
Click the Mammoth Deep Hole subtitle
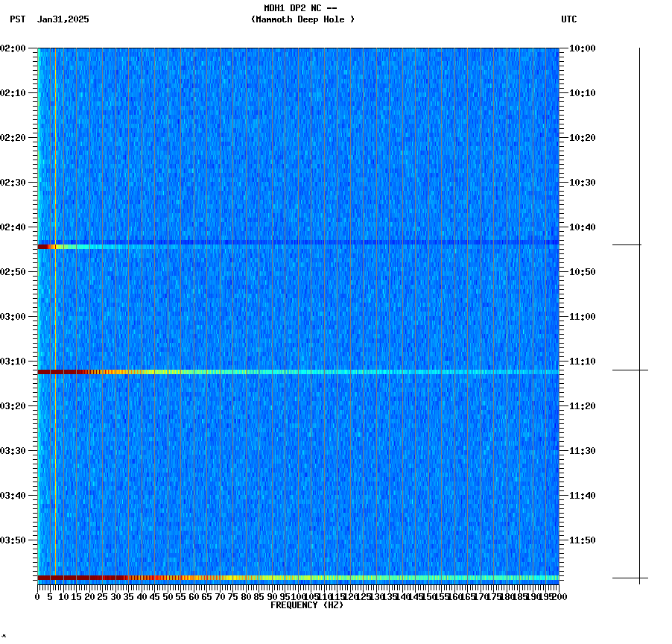303,20
